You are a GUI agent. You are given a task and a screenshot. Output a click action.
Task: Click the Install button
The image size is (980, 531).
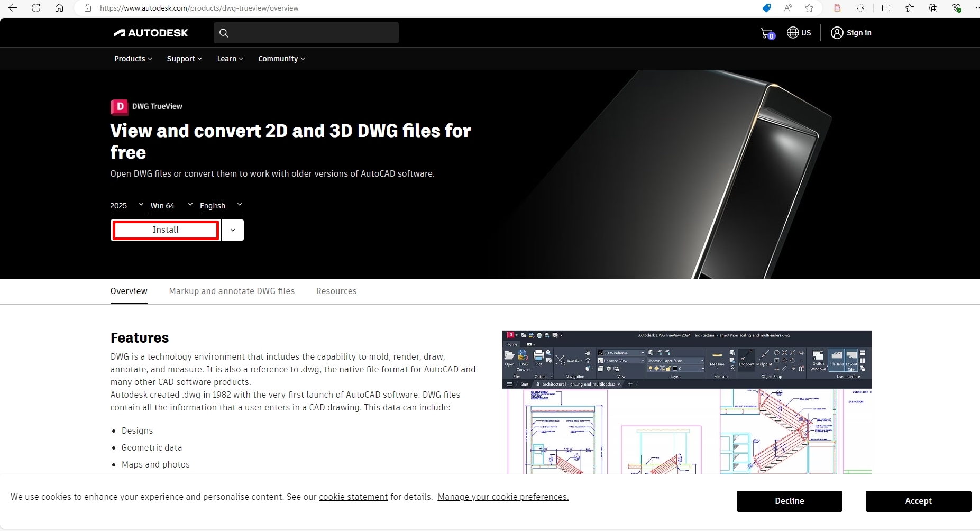tap(166, 230)
